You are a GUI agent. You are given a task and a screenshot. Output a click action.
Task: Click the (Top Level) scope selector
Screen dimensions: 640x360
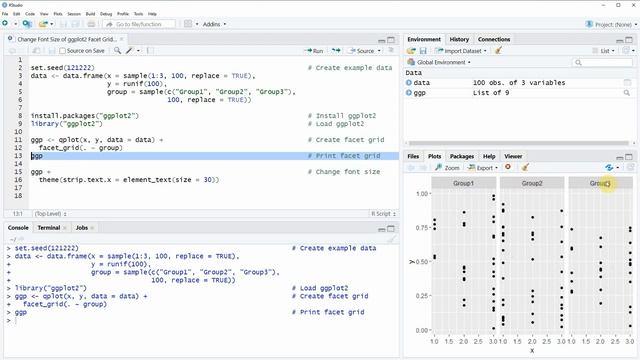pyautogui.click(x=50, y=214)
